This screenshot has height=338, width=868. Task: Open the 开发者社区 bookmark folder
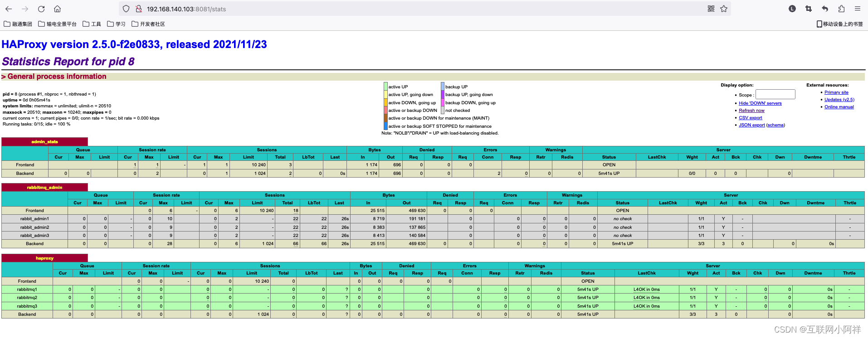coord(148,24)
